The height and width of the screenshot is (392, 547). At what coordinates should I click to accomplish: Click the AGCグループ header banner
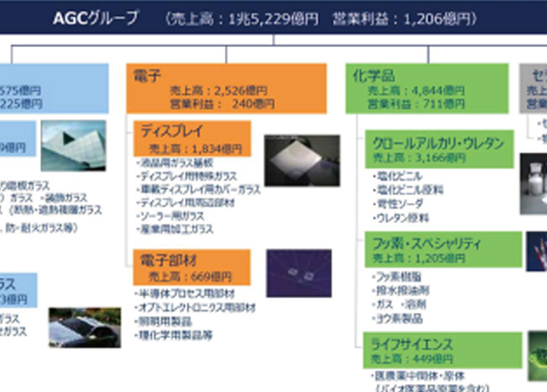[274, 17]
